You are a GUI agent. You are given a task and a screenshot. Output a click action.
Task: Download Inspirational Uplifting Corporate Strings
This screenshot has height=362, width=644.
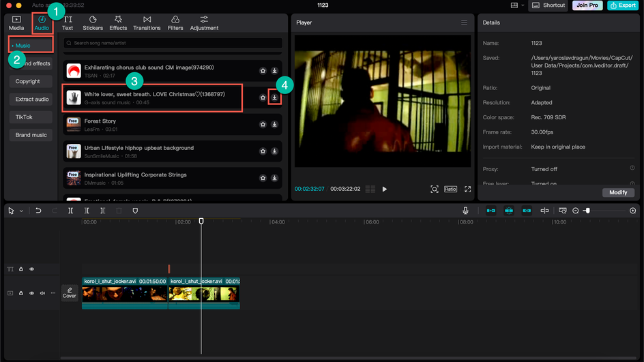point(275,178)
